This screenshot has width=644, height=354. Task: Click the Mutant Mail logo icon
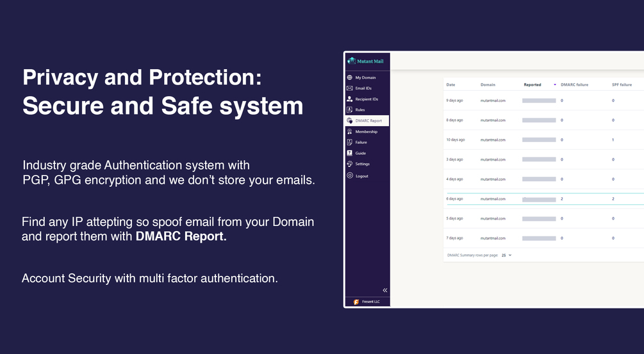351,61
